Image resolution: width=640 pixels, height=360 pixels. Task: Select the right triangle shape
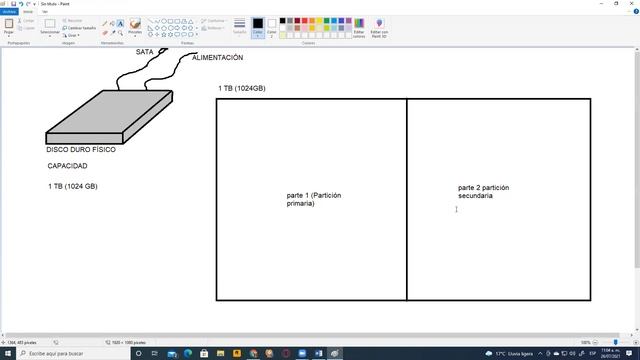150,28
